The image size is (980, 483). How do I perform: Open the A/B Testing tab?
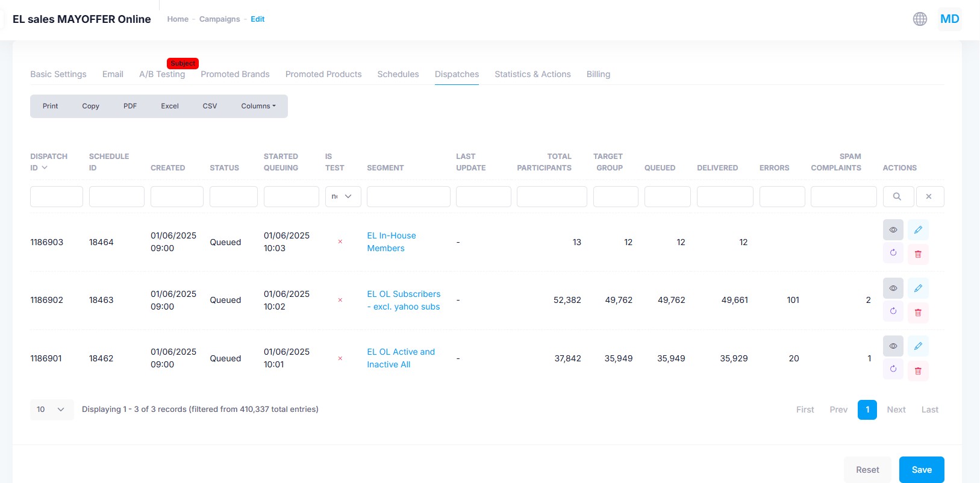162,74
